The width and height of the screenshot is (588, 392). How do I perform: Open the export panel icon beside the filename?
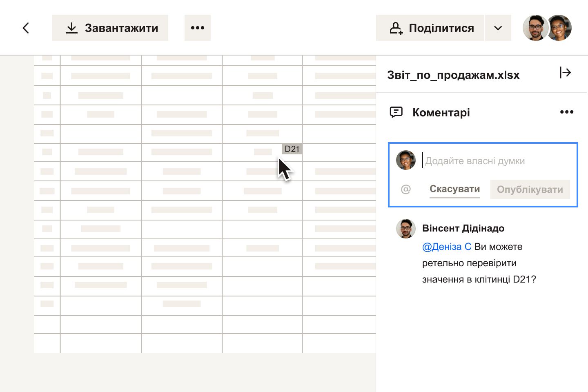[x=566, y=73]
